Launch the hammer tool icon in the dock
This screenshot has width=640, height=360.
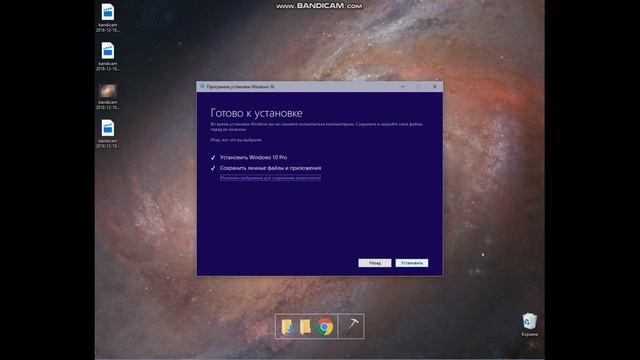(352, 326)
